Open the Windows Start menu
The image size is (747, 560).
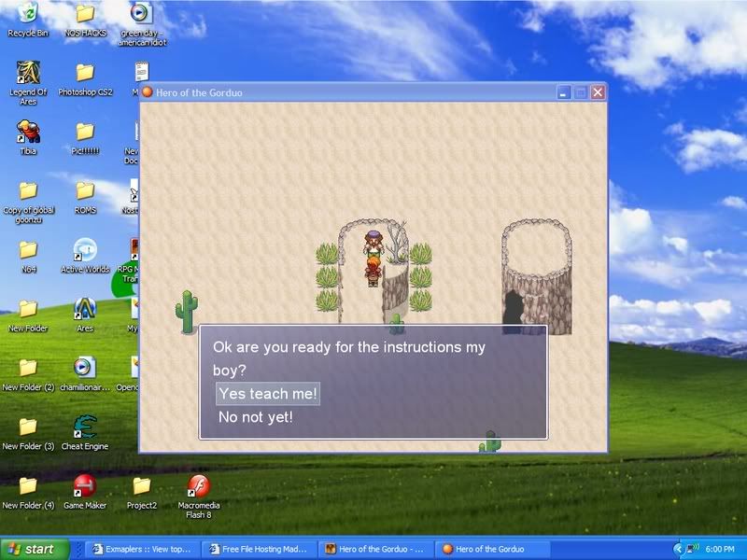(34, 549)
